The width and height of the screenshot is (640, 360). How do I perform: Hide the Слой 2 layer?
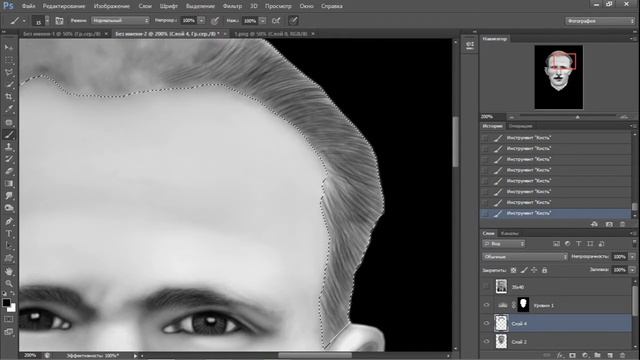click(x=486, y=342)
